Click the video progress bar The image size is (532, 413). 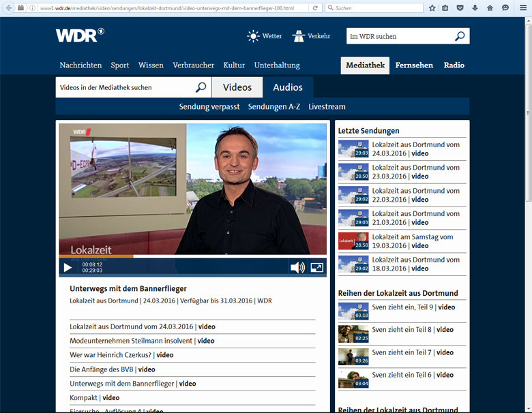[193, 256]
